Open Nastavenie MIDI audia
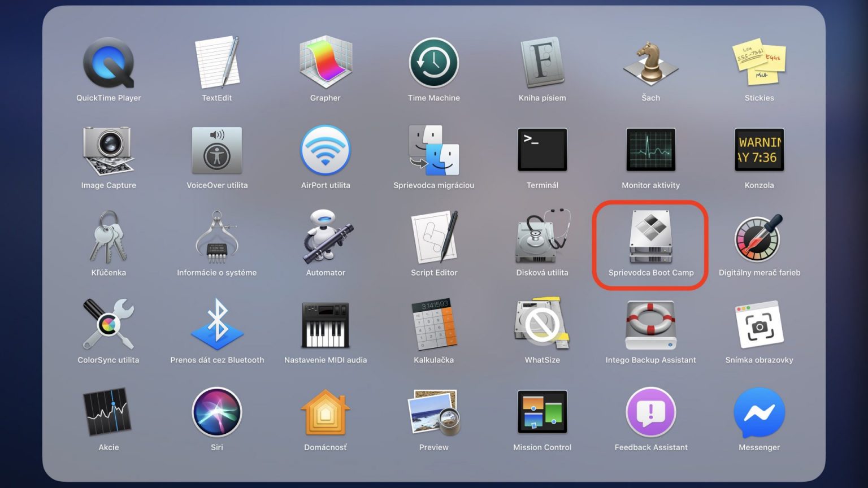 [325, 325]
